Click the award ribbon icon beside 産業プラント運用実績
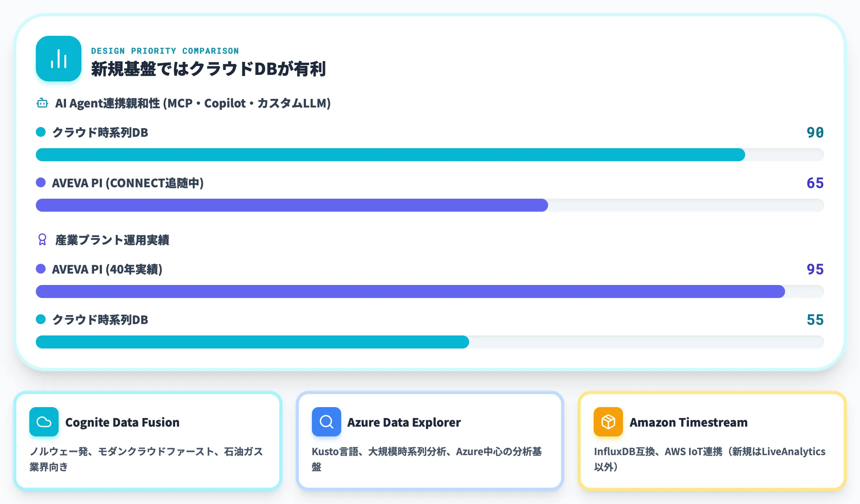This screenshot has height=504, width=860. 42,239
